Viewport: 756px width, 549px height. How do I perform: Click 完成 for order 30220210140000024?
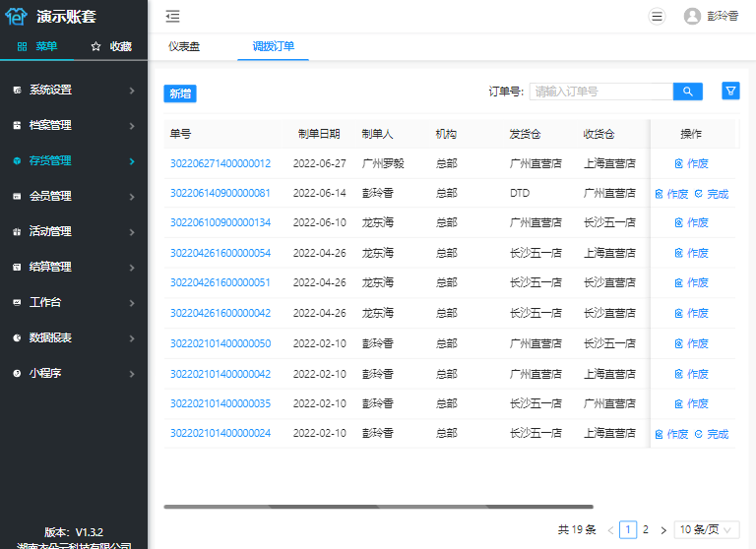712,434
